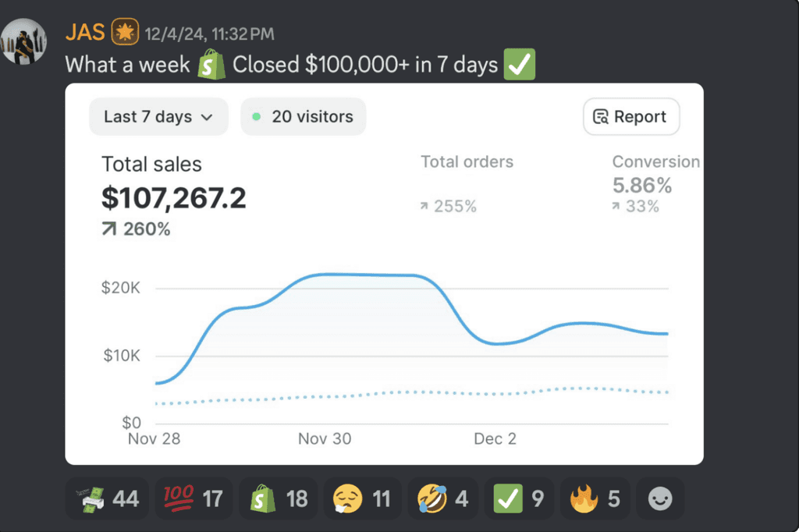Toggle the 100 emoji reaction showing 17
This screenshot has height=532, width=799.
click(x=194, y=499)
